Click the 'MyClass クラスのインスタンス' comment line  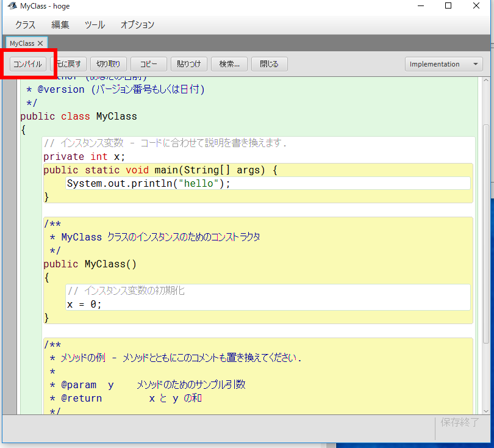pyautogui.click(x=155, y=237)
